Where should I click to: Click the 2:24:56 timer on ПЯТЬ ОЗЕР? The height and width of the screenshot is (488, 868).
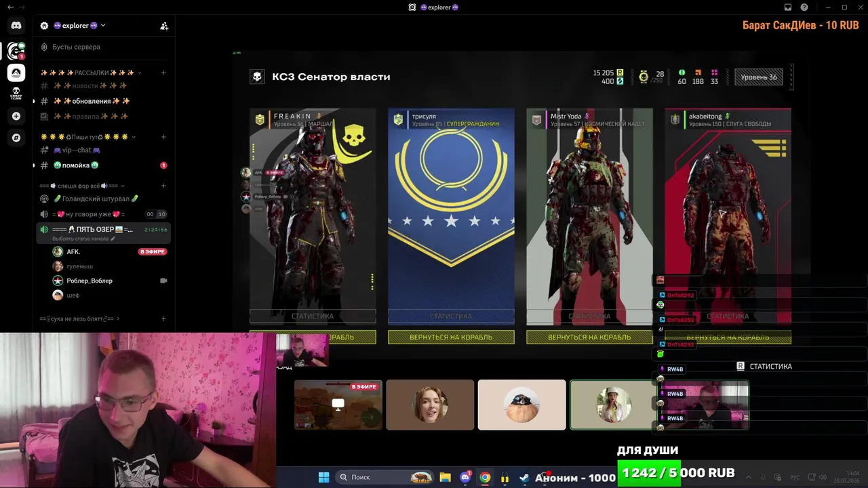[156, 230]
